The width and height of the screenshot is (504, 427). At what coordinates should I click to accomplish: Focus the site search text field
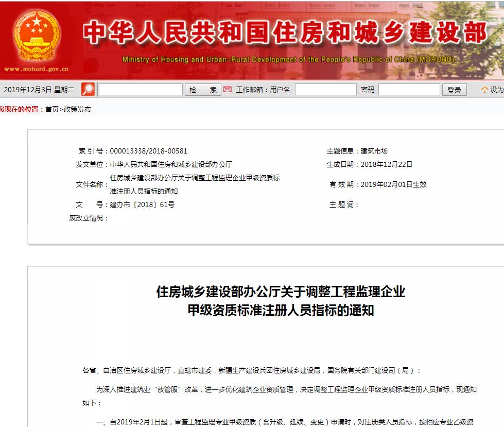click(x=141, y=90)
